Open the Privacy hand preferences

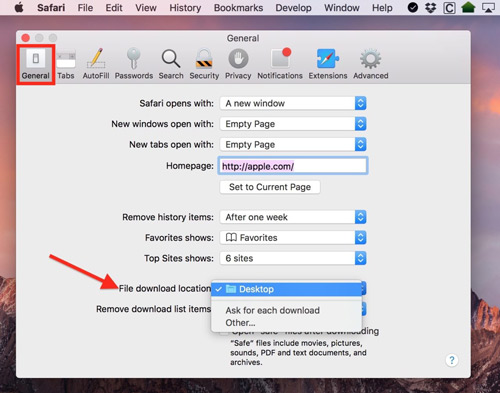coord(238,64)
